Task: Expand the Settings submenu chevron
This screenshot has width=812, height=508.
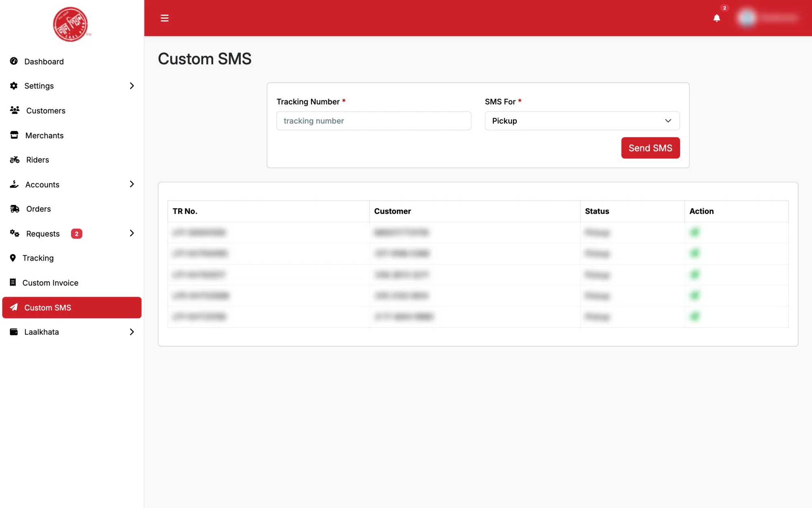Action: (132, 86)
